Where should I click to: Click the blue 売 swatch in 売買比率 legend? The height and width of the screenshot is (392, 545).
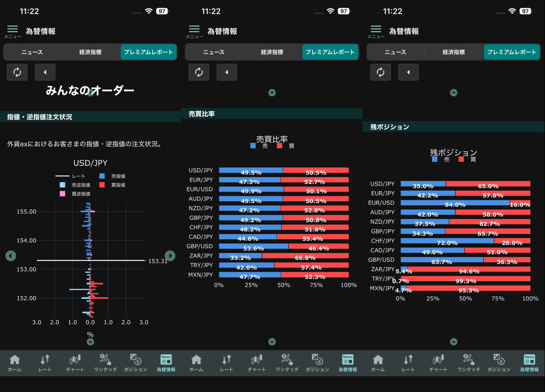coord(253,146)
